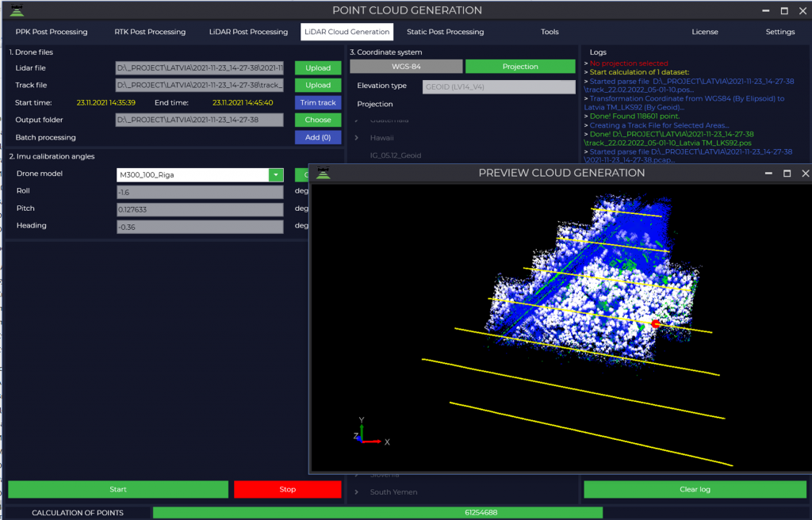This screenshot has height=520, width=812.
Task: Click the app logo in main title bar
Action: [x=16, y=10]
